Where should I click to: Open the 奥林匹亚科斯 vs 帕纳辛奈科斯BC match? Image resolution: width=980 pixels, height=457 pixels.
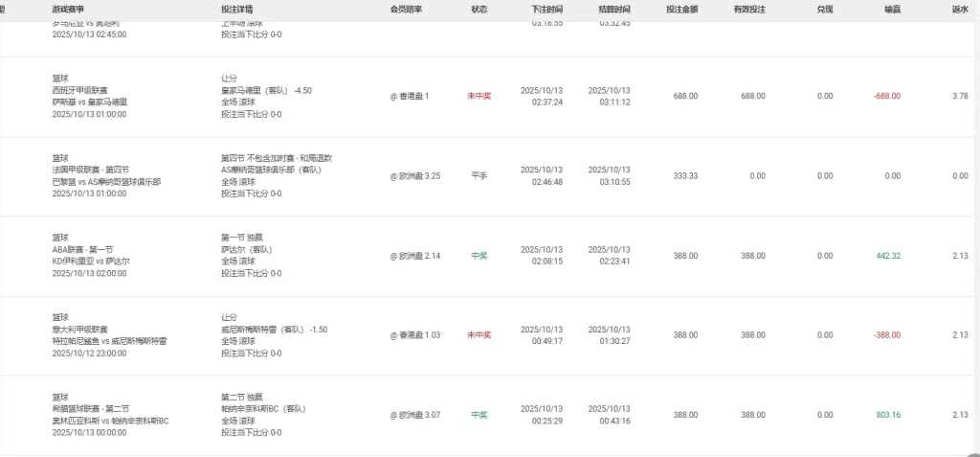click(x=110, y=421)
